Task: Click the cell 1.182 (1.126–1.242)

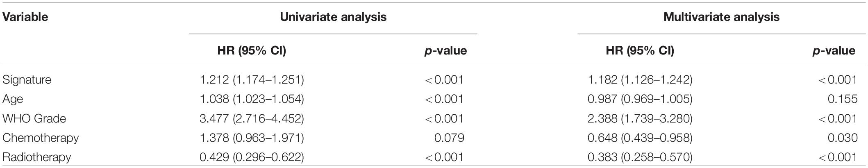Action: tap(640, 79)
